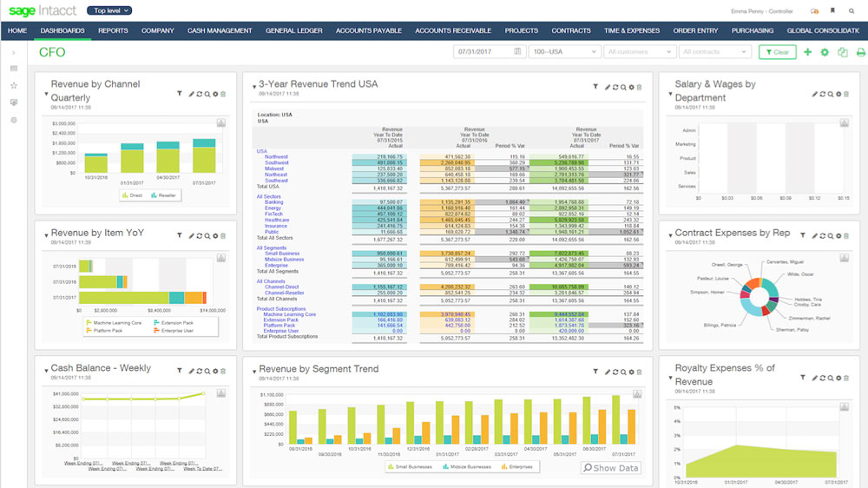
Task: Delete the Revenue by Channel Quarterly panel
Action: point(223,94)
